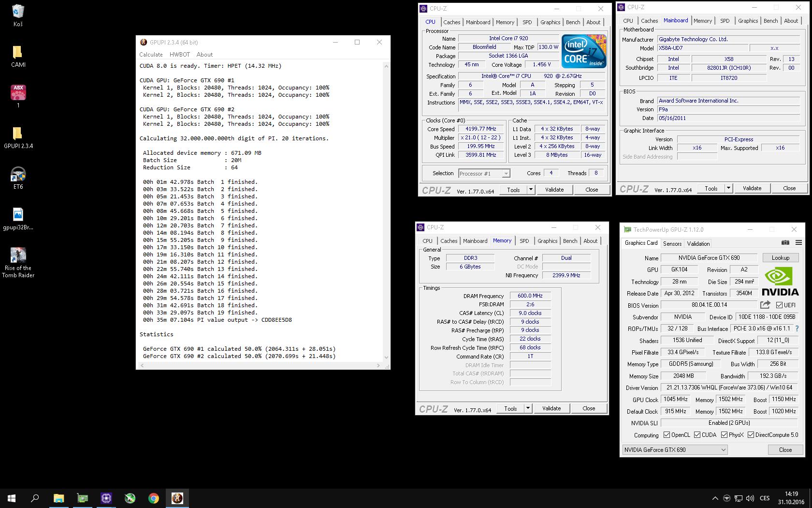Open the Xbox-style green taskbar icon
This screenshot has width=812, height=508.
pyautogui.click(x=130, y=498)
